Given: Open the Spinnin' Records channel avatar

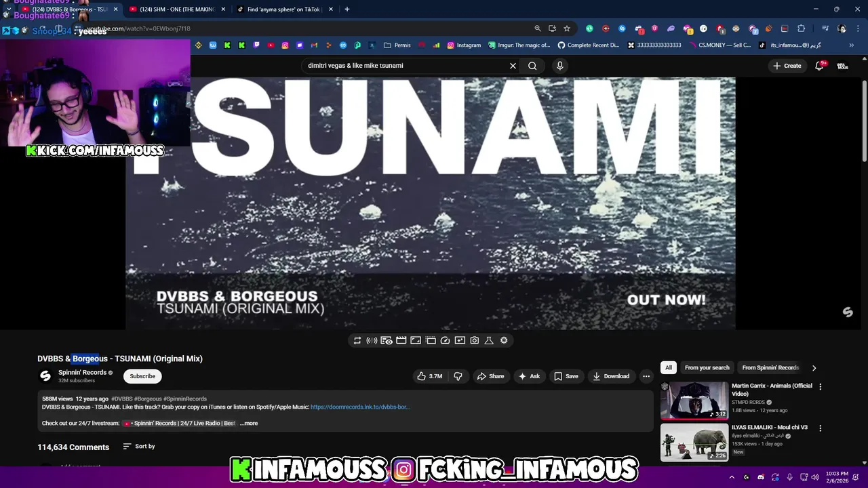Looking at the screenshot, I should coord(45,376).
